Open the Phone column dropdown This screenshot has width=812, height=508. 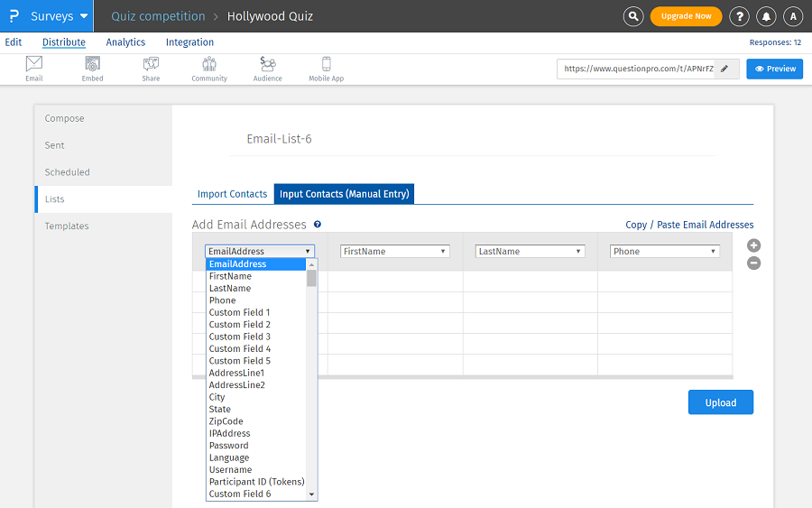(x=665, y=252)
